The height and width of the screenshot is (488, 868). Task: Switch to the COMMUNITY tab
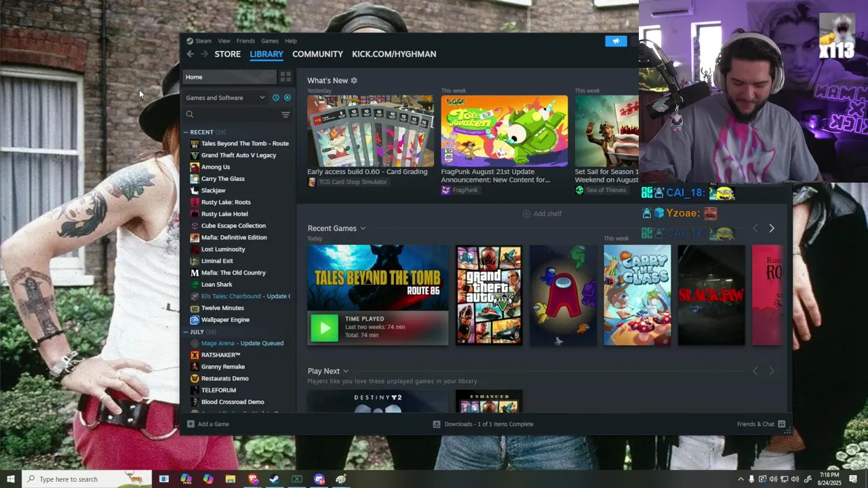coord(317,54)
